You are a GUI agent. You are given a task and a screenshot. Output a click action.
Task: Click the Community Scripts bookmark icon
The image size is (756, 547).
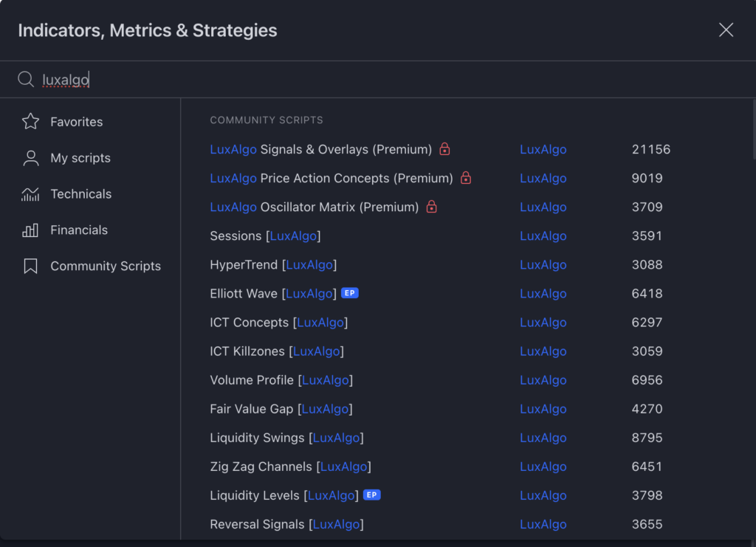[30, 266]
